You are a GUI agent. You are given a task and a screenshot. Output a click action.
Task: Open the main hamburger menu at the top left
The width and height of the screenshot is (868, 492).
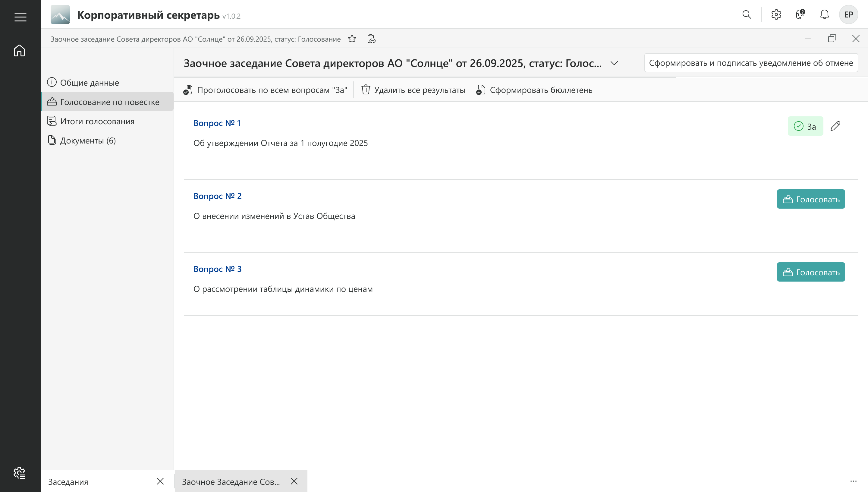20,17
